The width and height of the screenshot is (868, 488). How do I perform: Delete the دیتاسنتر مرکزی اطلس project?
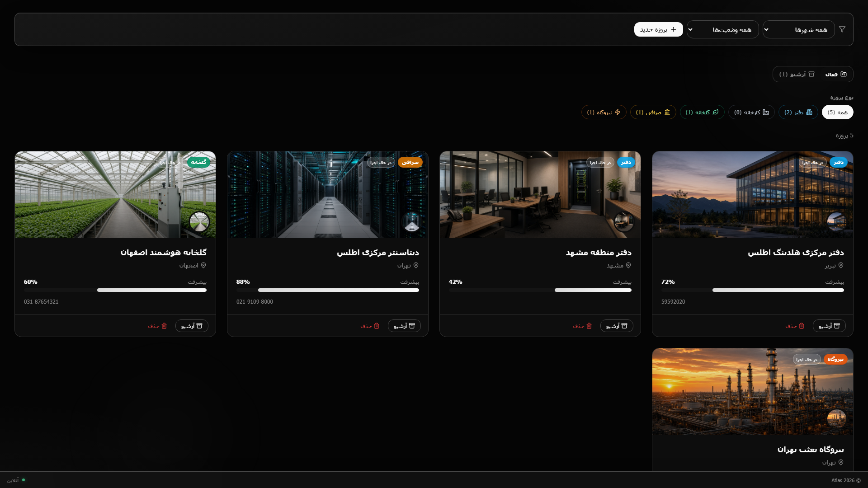pyautogui.click(x=370, y=326)
